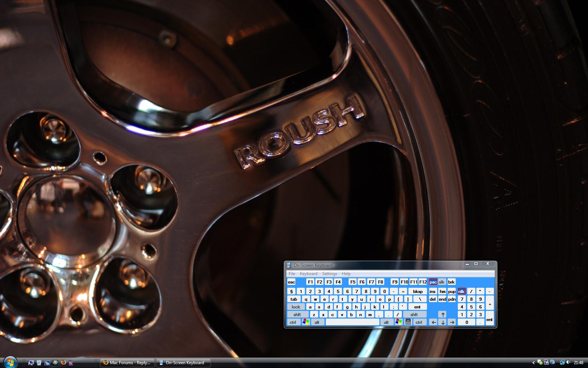The image size is (588, 368).
Task: Click the esc key
Action: (292, 282)
